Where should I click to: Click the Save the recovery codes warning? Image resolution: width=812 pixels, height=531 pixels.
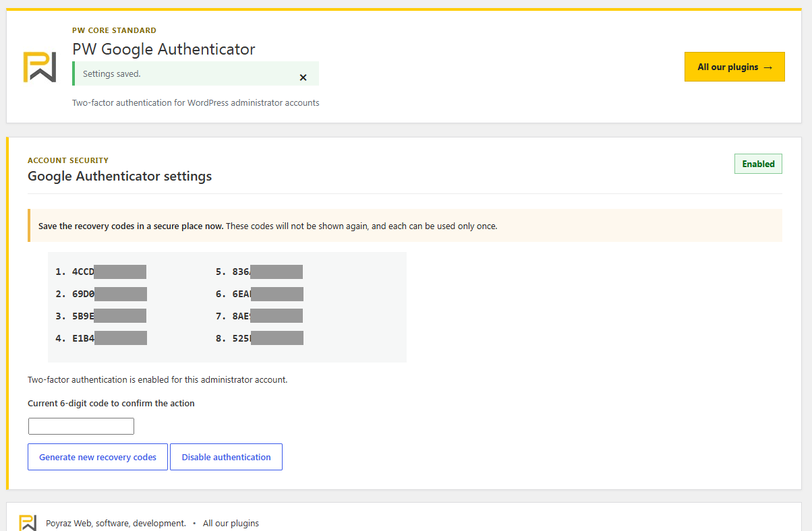tap(405, 226)
